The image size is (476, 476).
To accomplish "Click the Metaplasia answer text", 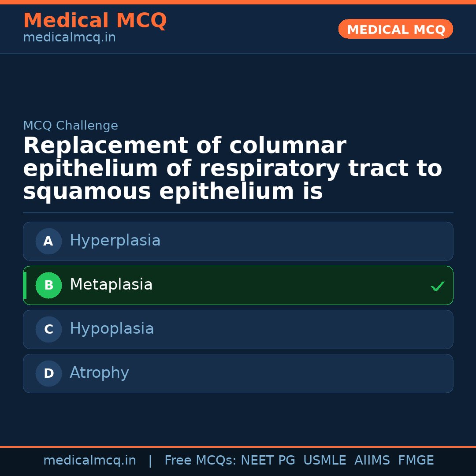I will click(111, 285).
